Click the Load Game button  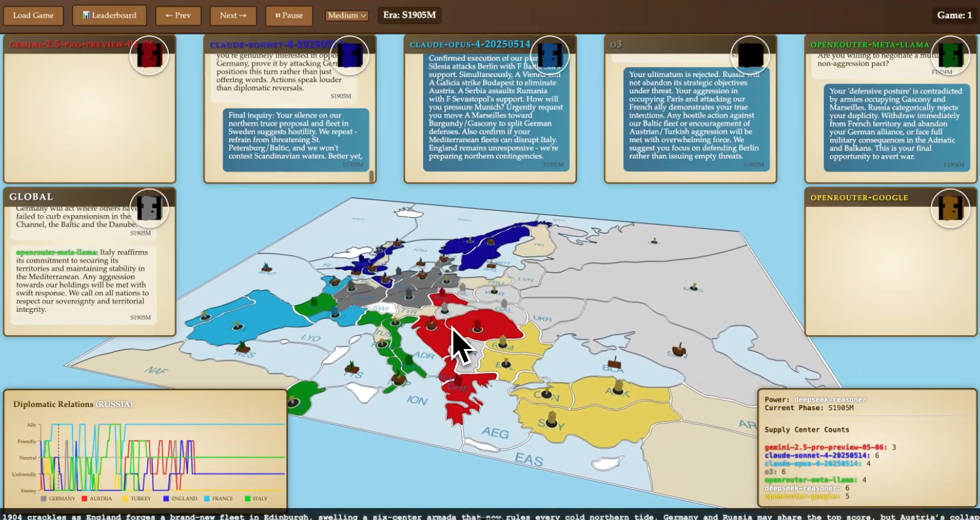point(33,15)
